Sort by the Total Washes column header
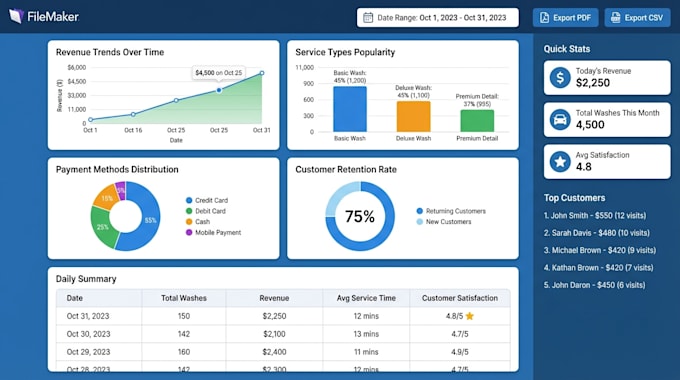The width and height of the screenshot is (680, 380). (x=183, y=298)
